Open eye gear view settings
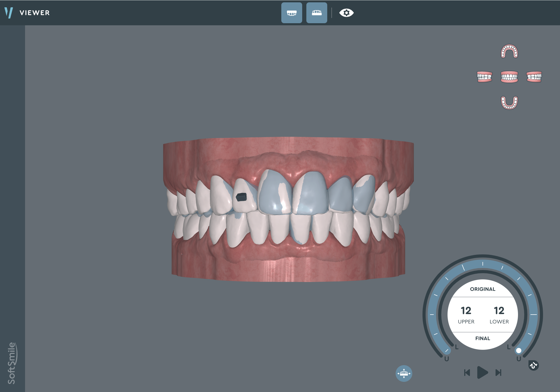Image resolution: width=560 pixels, height=392 pixels. [x=346, y=13]
